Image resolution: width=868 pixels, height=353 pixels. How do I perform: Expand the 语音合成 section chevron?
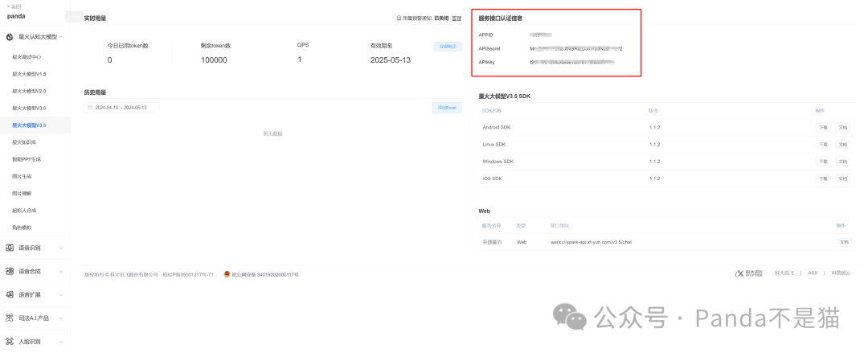61,271
